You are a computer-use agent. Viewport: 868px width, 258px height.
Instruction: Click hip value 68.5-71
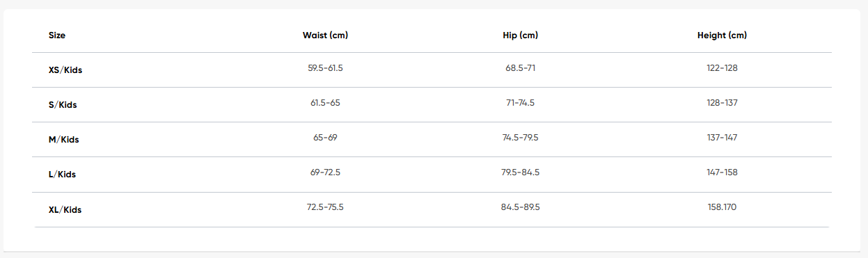(520, 68)
